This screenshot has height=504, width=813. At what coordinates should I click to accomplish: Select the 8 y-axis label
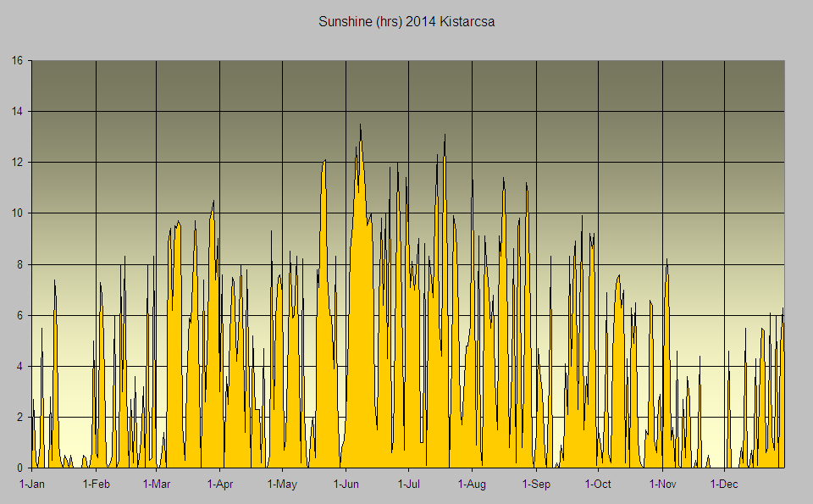pyautogui.click(x=19, y=264)
